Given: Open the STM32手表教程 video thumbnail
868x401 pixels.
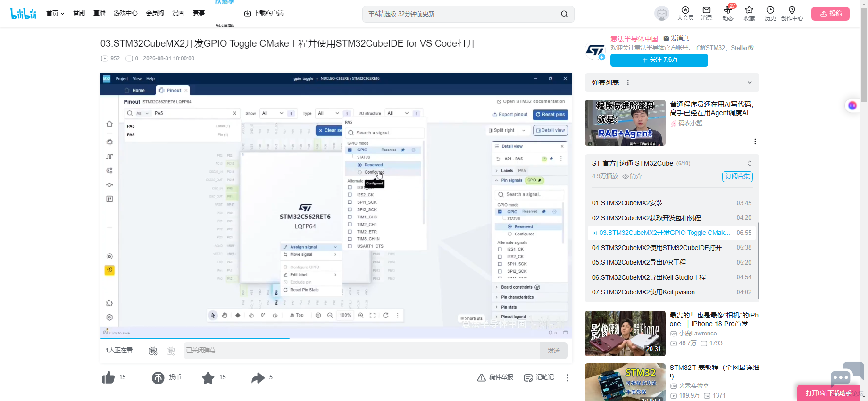Looking at the screenshot, I should coord(625,382).
